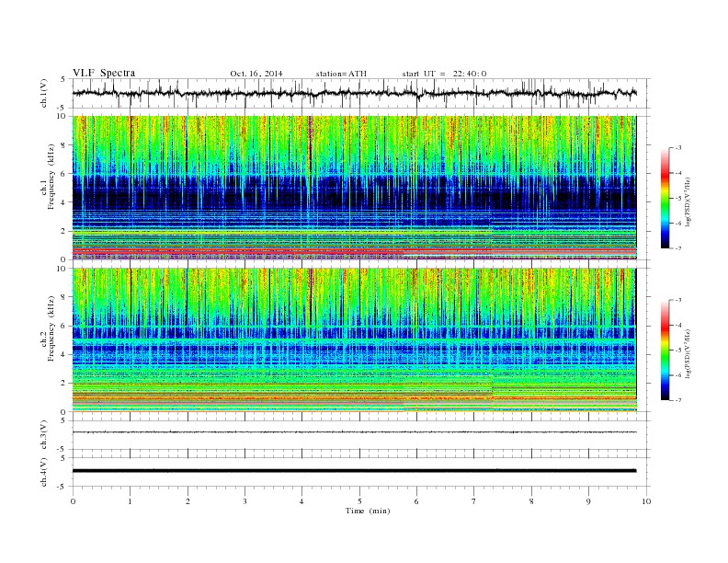Select the "start UT = 22:40:0" text

pos(444,74)
